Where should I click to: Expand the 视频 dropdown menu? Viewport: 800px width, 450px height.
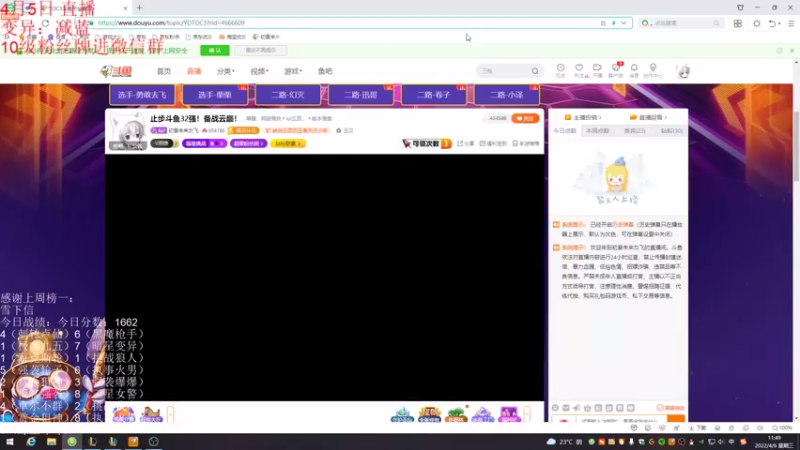[x=259, y=71]
